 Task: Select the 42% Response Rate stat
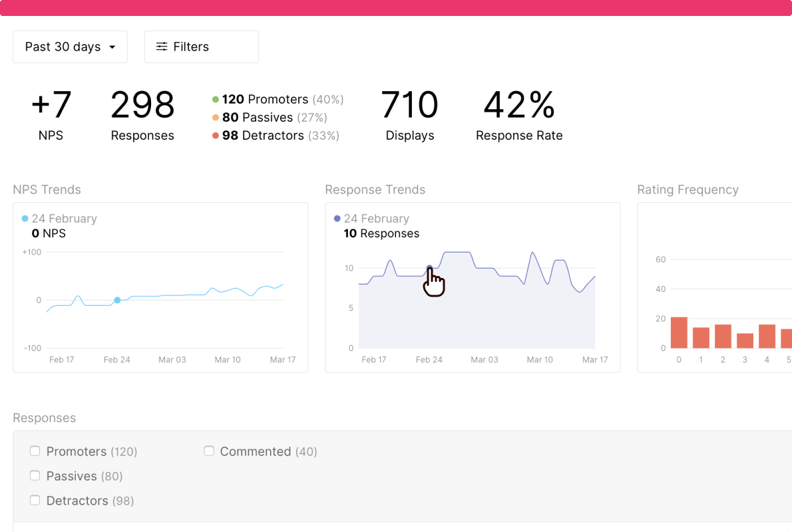[x=519, y=115]
